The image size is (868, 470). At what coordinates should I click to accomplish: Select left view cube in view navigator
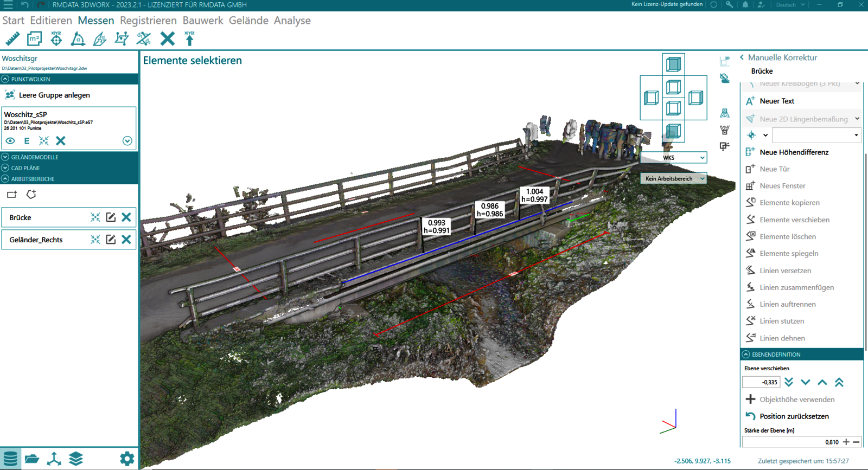[651, 98]
